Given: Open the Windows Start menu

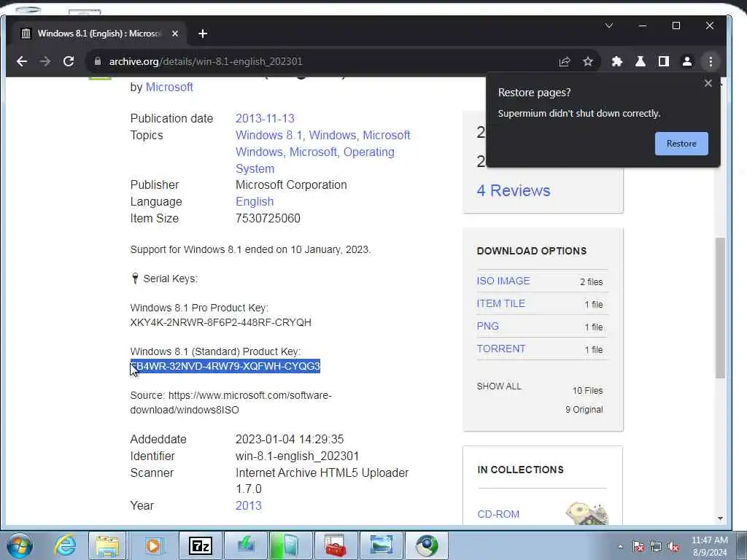Looking at the screenshot, I should (20, 545).
